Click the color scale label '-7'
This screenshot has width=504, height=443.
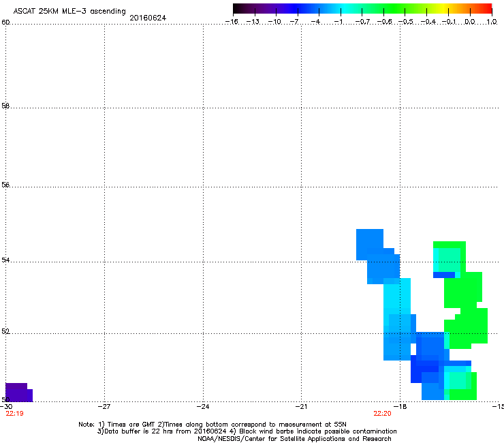tap(294, 22)
